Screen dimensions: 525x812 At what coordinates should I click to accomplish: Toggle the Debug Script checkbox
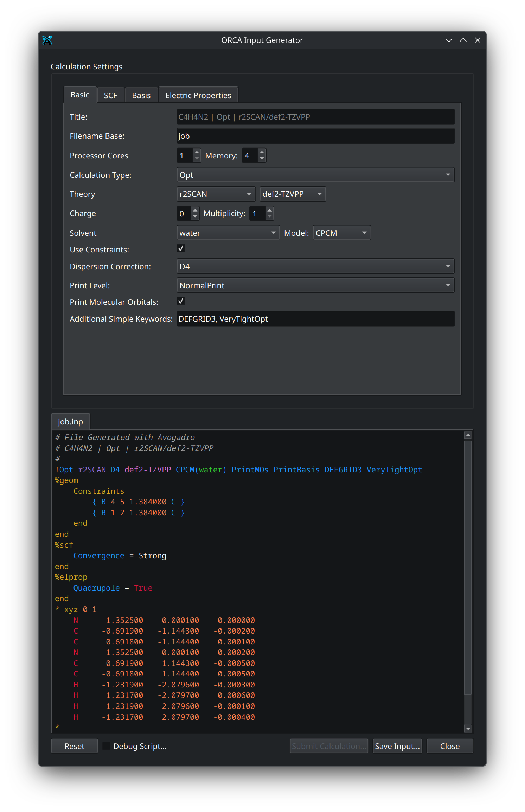106,746
